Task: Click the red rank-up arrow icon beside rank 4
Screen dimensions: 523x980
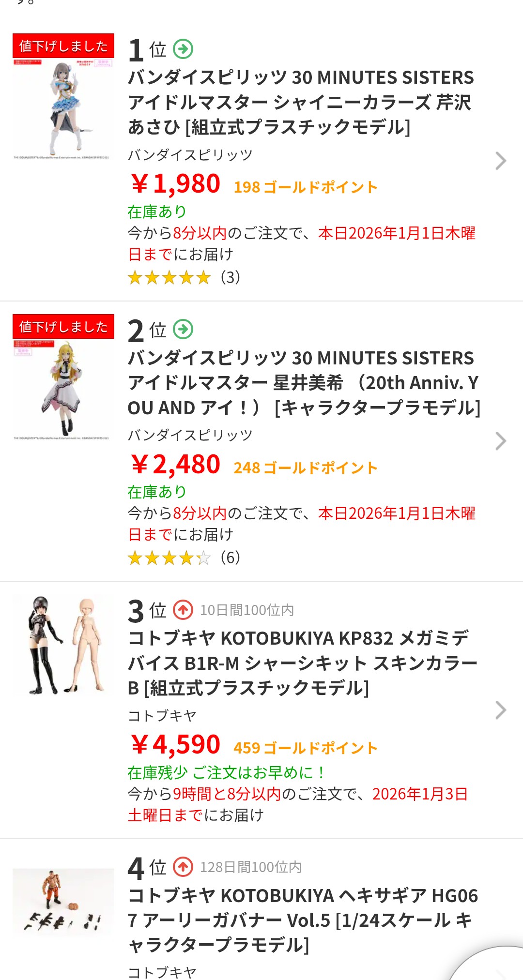Action: pos(183,867)
